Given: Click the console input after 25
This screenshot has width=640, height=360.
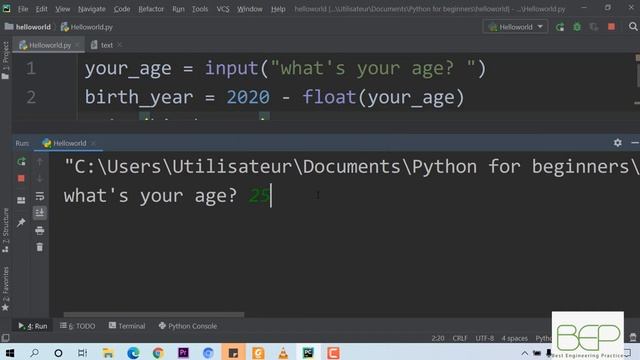Looking at the screenshot, I should click(271, 196).
